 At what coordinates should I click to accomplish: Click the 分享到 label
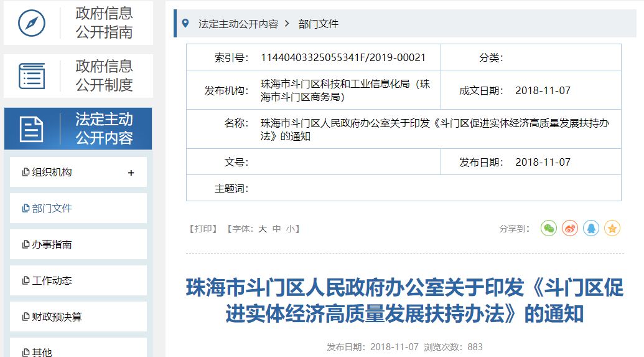point(514,229)
